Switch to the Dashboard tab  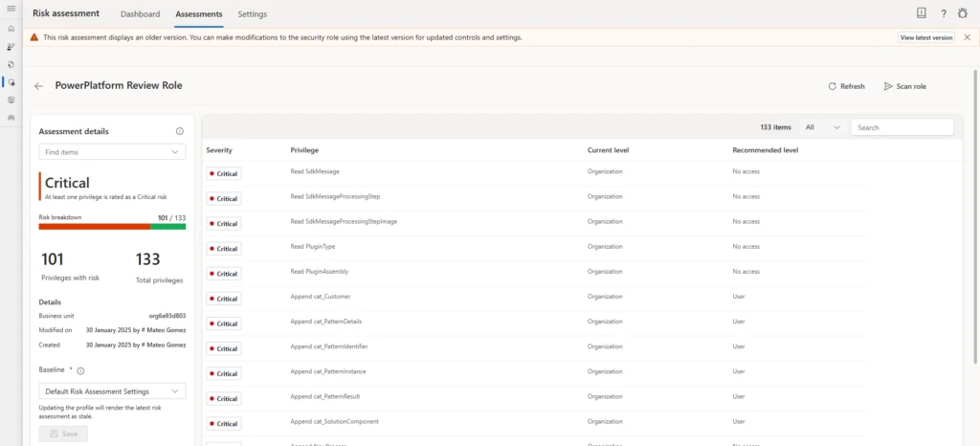tap(141, 14)
